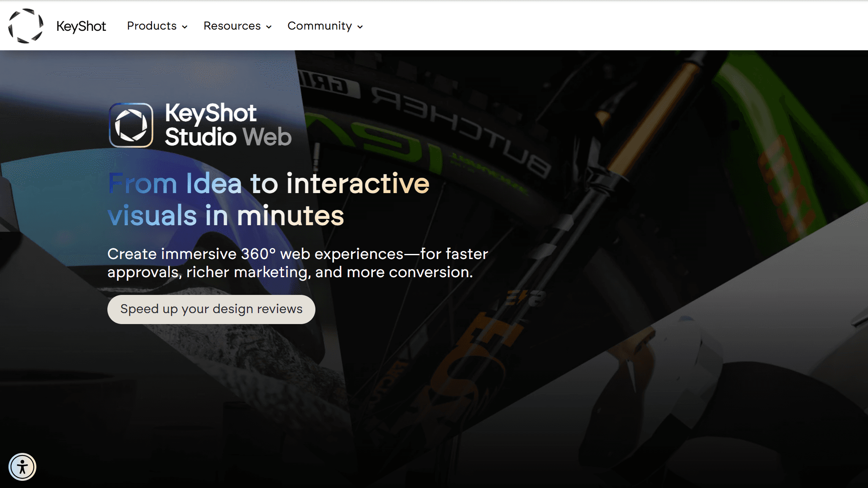Open the Resources menu

pos(232,26)
